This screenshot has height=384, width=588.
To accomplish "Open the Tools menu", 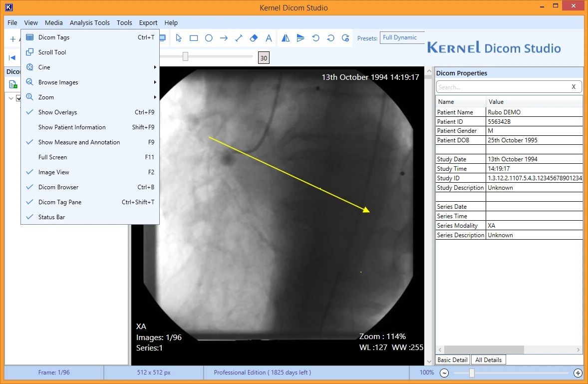I will [x=124, y=22].
